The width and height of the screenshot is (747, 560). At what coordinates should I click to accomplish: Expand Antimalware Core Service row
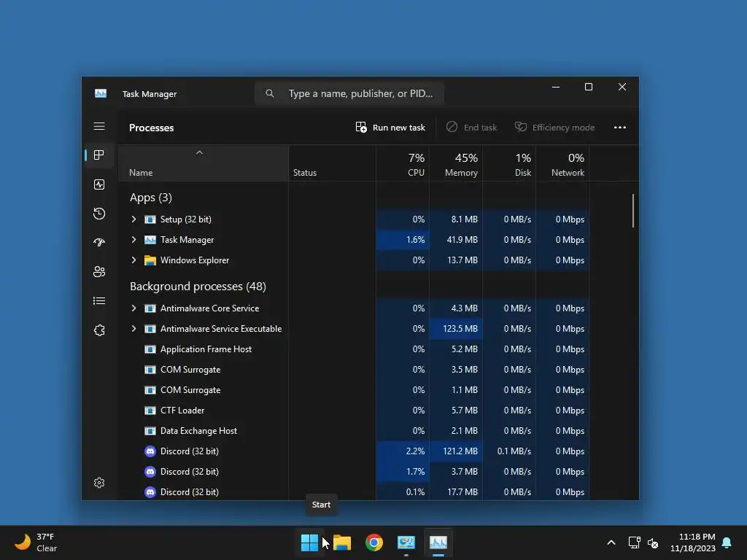(x=134, y=308)
